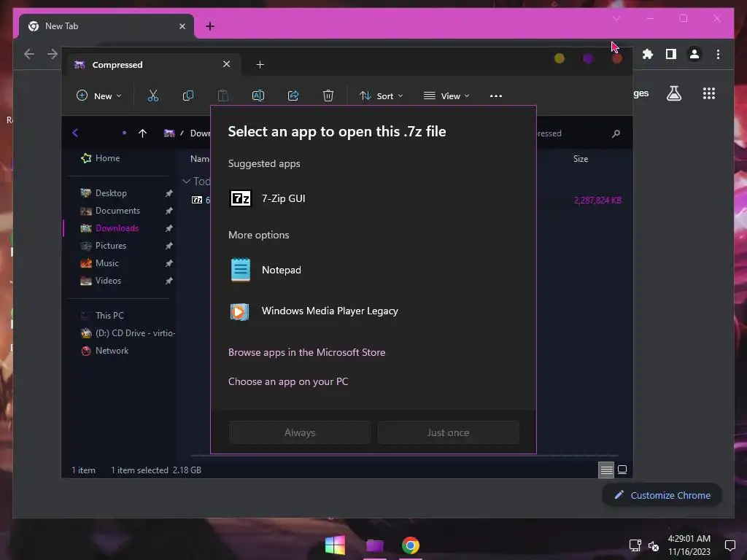The height and width of the screenshot is (560, 747).
Task: Select 7-Zip GUI as the app
Action: coord(373,198)
